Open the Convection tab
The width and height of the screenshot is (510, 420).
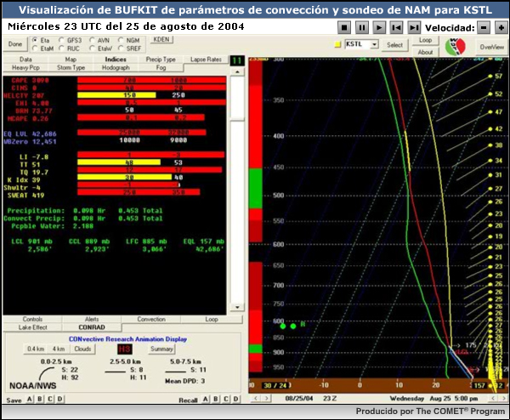point(151,319)
